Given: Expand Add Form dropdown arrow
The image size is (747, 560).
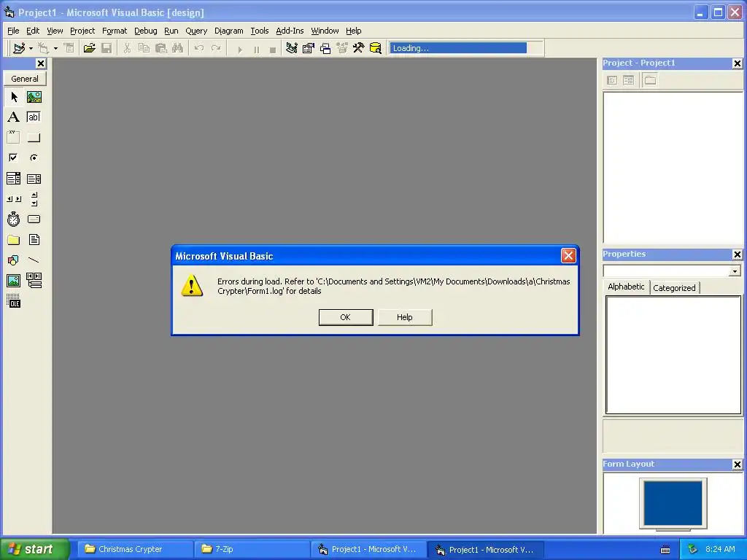Looking at the screenshot, I should pos(55,48).
